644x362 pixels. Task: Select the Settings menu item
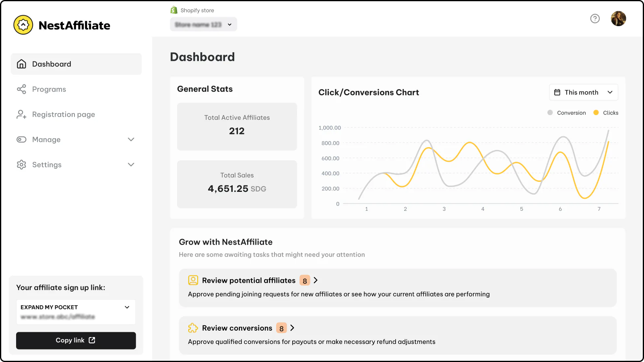[76, 165]
